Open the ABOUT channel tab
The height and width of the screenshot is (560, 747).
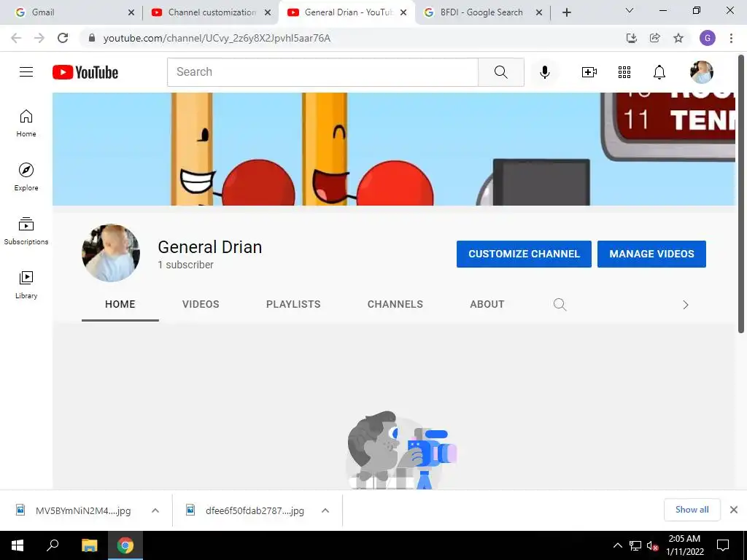[487, 304]
